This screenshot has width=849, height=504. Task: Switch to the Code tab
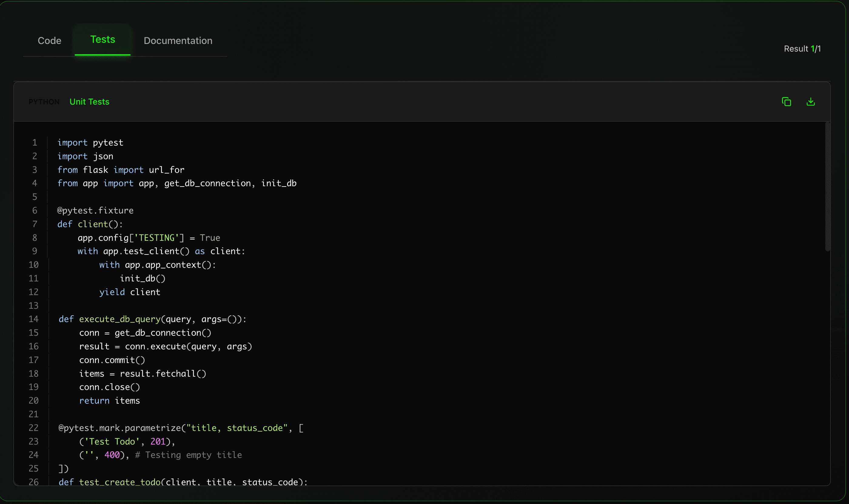50,40
